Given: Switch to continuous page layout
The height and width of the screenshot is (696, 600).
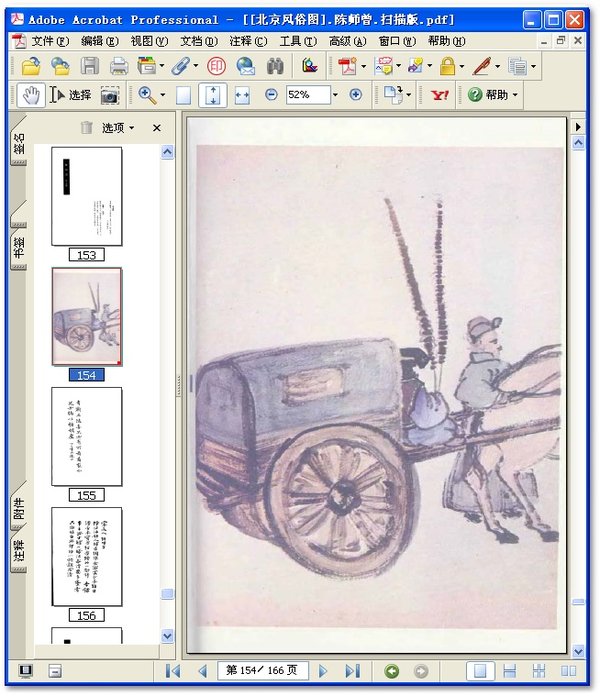Looking at the screenshot, I should click(x=509, y=671).
